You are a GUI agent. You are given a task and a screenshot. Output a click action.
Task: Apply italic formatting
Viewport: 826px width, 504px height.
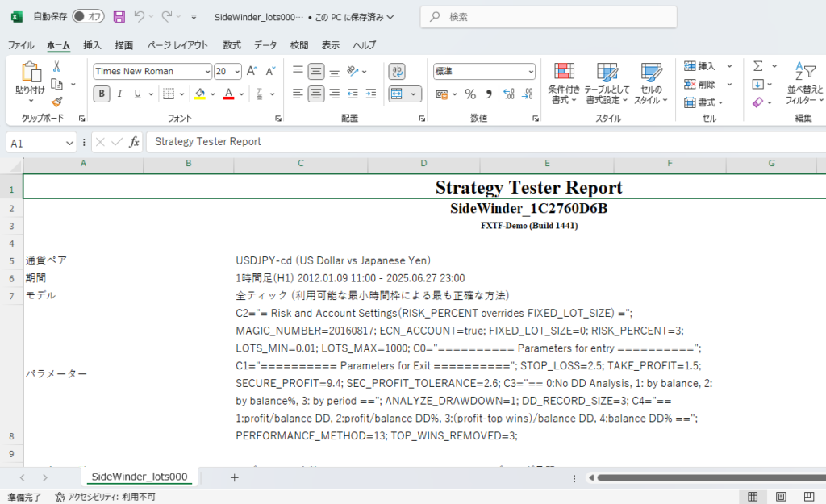point(119,94)
